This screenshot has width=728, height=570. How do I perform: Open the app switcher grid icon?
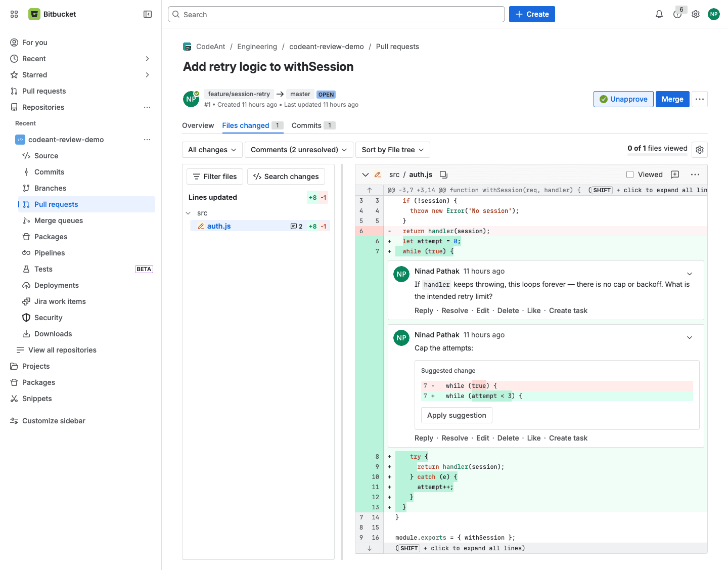(14, 14)
